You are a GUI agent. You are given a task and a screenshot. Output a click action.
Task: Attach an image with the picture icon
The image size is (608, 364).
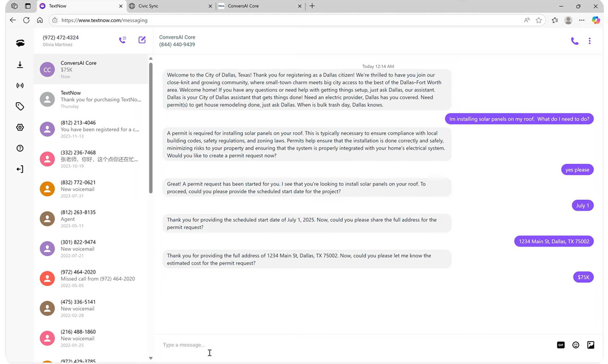point(591,345)
